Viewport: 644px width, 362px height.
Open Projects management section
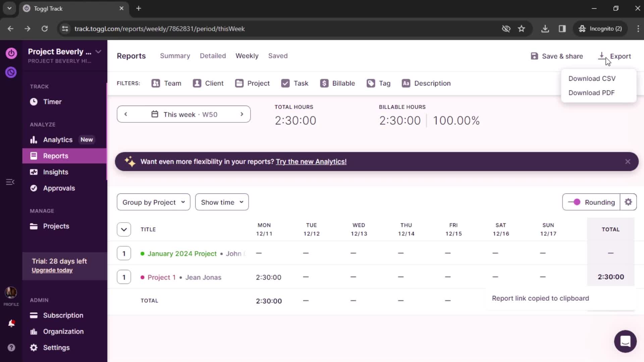[x=56, y=226]
